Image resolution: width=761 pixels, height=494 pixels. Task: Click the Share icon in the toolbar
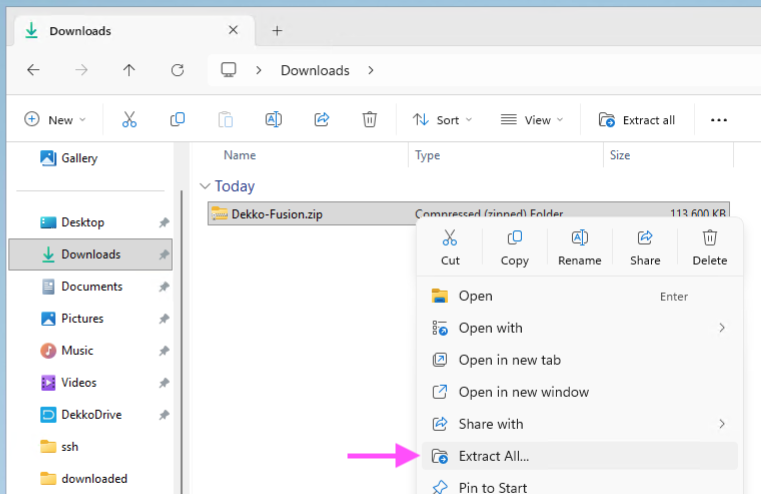pyautogui.click(x=321, y=119)
